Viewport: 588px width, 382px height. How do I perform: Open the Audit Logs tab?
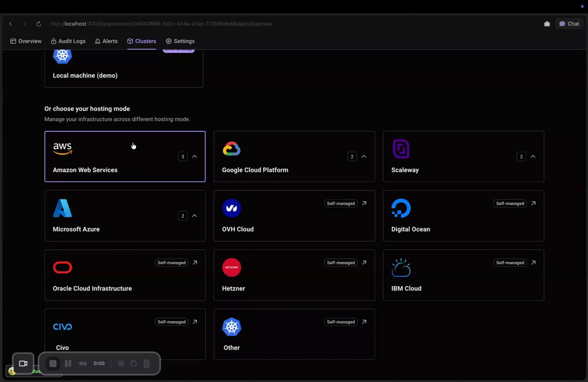(68, 41)
